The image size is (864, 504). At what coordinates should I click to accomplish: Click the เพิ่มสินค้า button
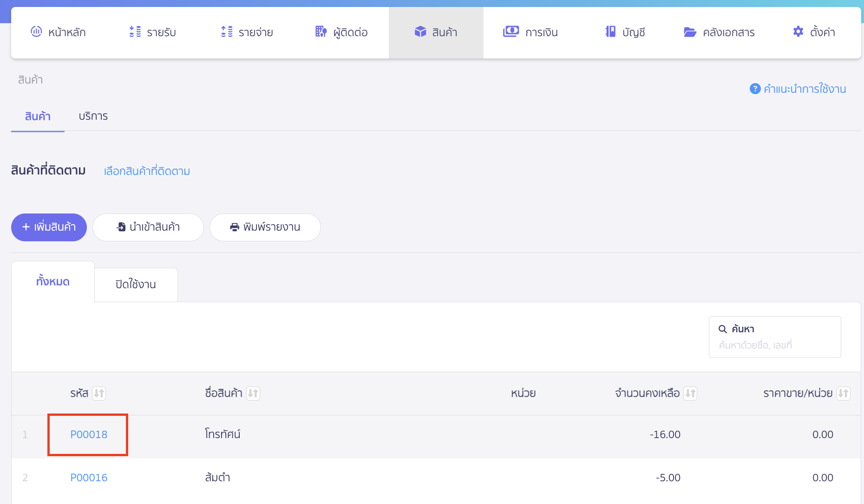(49, 227)
